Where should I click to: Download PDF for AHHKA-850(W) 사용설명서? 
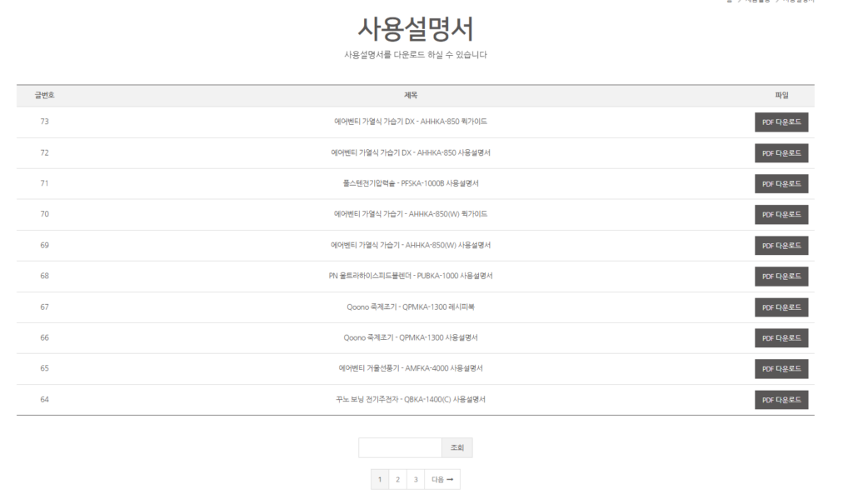(781, 246)
